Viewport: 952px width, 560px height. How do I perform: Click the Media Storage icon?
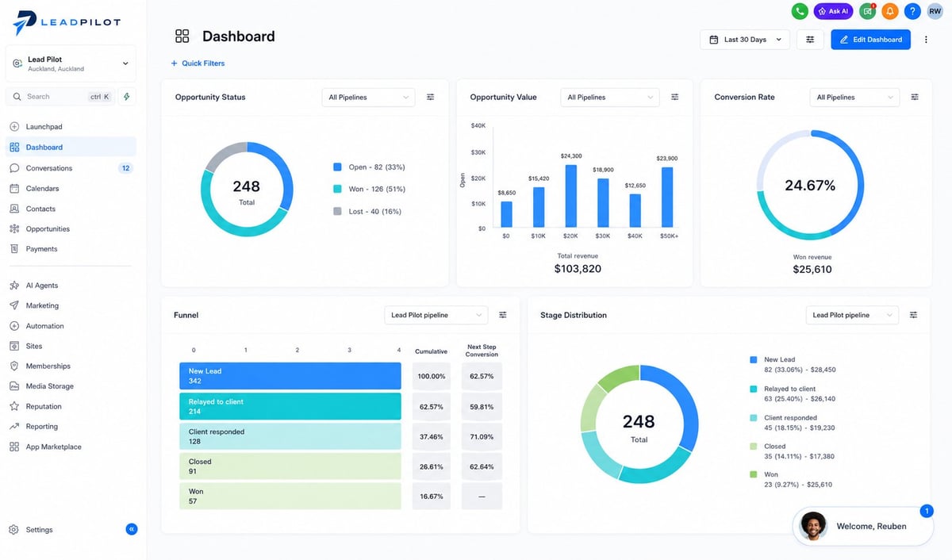point(14,386)
